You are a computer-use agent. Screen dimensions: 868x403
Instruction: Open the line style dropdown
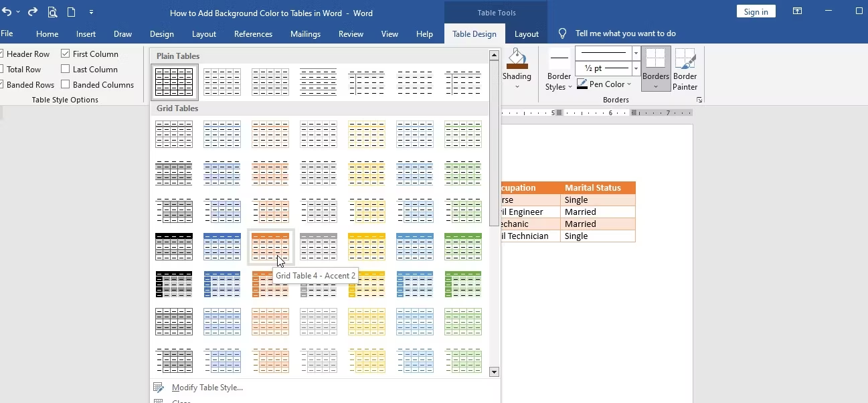(636, 54)
